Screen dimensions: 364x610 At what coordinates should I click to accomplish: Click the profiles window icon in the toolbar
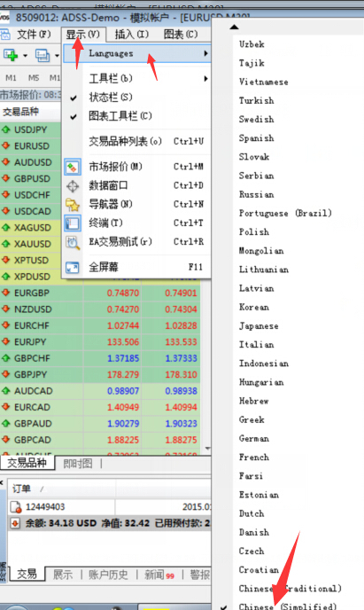point(43,56)
